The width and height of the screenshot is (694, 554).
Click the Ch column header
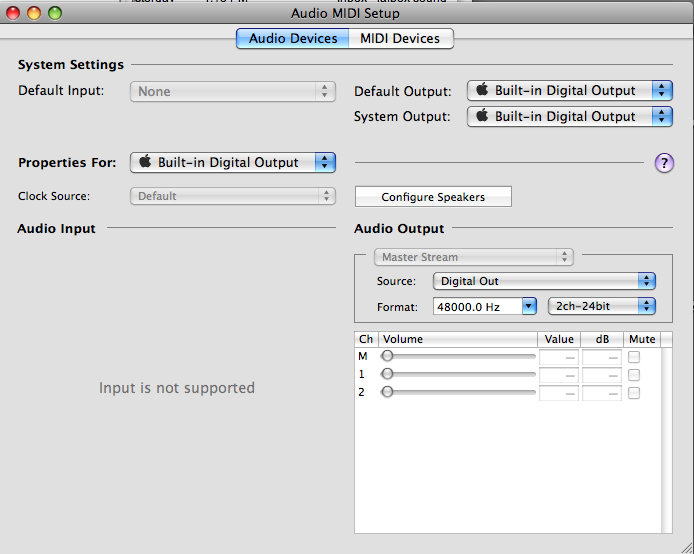[x=366, y=339]
